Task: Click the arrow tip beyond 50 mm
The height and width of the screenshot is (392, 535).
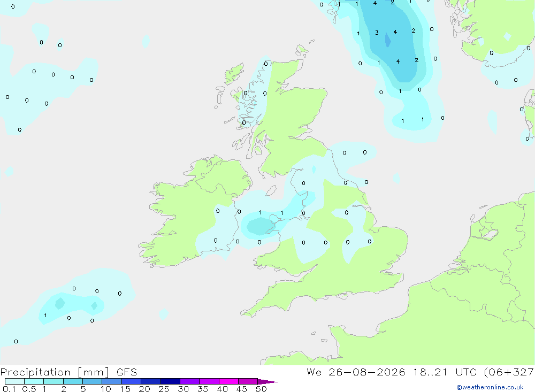Action: [268, 382]
